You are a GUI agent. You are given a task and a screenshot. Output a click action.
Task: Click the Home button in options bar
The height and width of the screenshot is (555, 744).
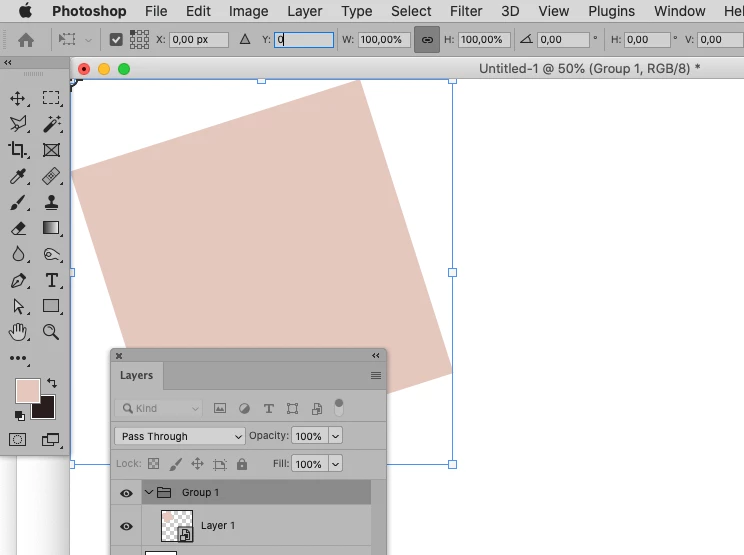click(26, 40)
